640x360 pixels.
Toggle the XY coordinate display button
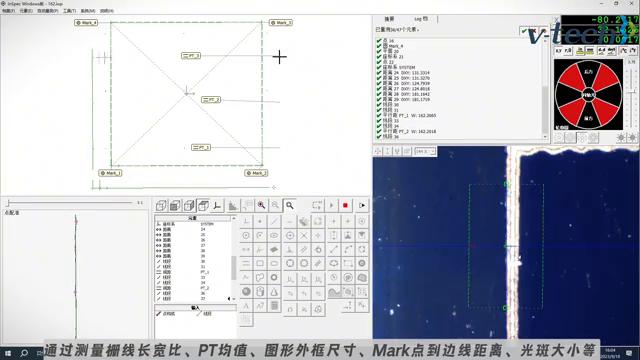tap(558, 51)
